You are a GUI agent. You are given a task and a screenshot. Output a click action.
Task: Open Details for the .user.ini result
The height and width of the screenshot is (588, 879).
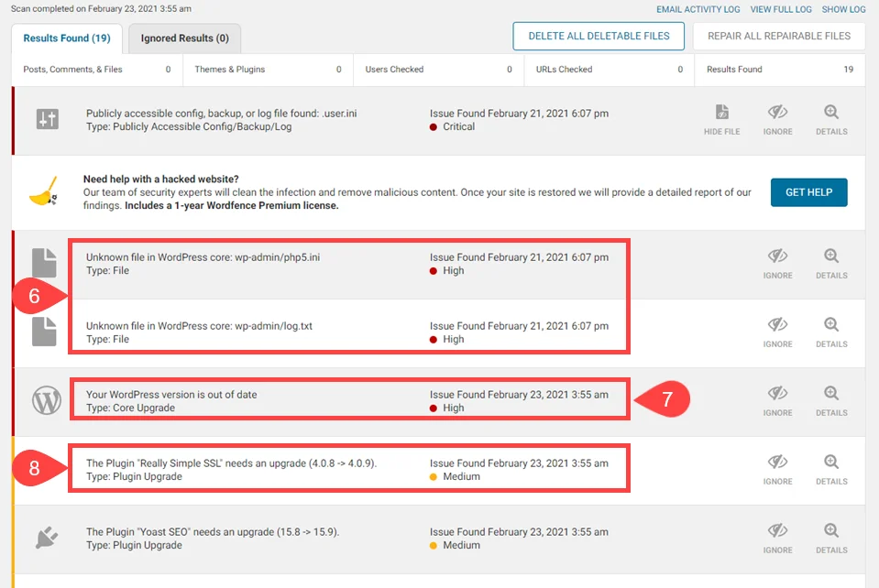(x=830, y=119)
